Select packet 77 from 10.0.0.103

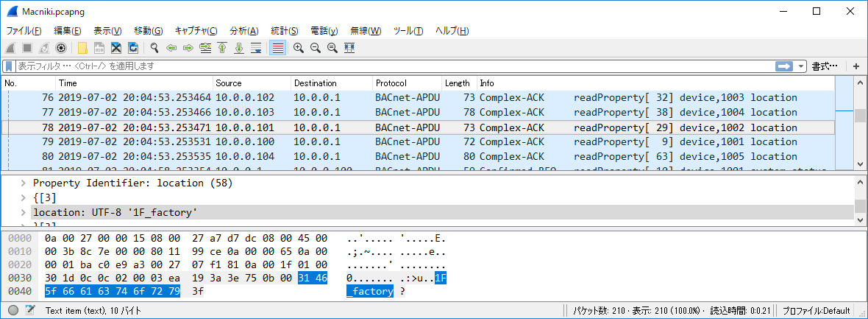click(418, 112)
